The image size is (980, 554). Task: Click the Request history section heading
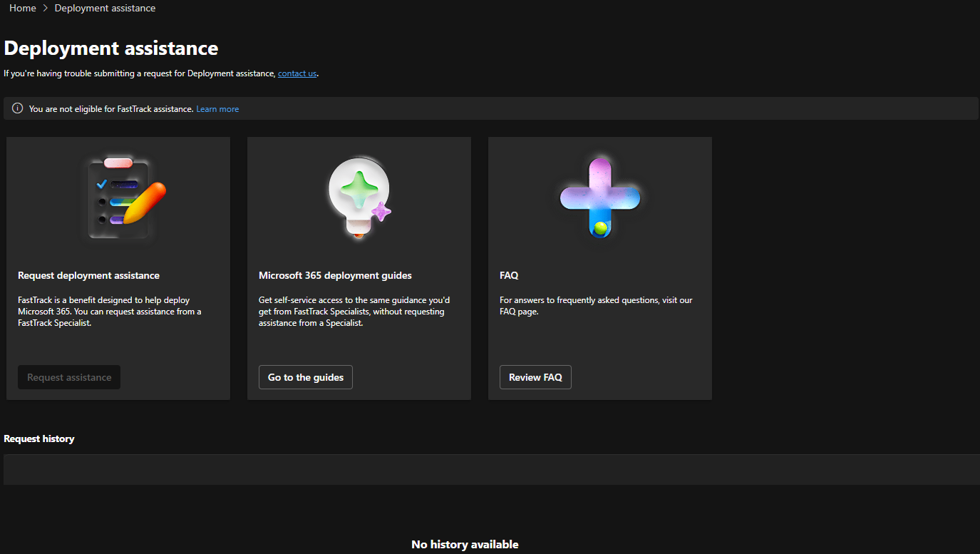pyautogui.click(x=39, y=438)
